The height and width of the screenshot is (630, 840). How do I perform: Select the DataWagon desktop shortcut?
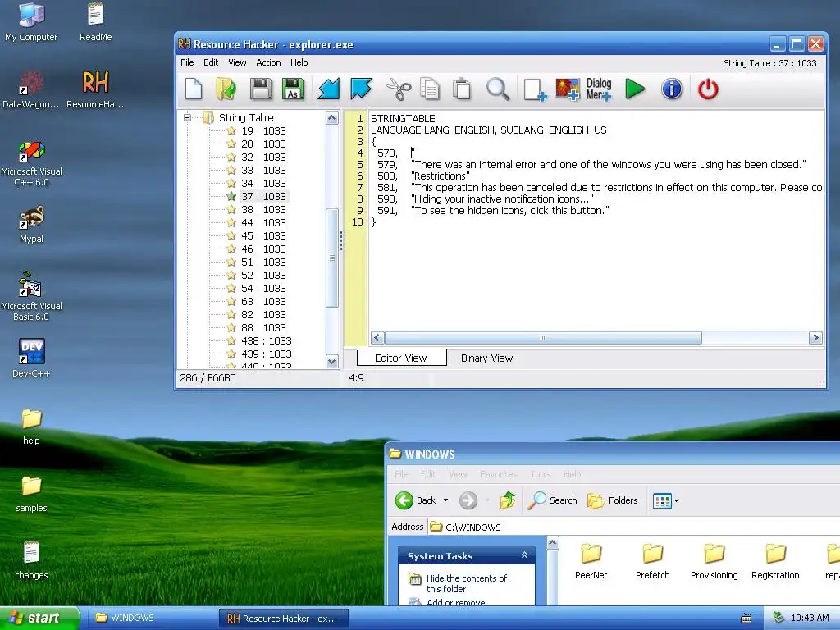click(x=31, y=89)
